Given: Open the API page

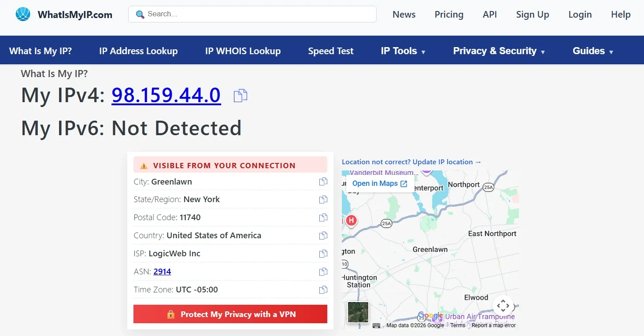Looking at the screenshot, I should 490,15.
